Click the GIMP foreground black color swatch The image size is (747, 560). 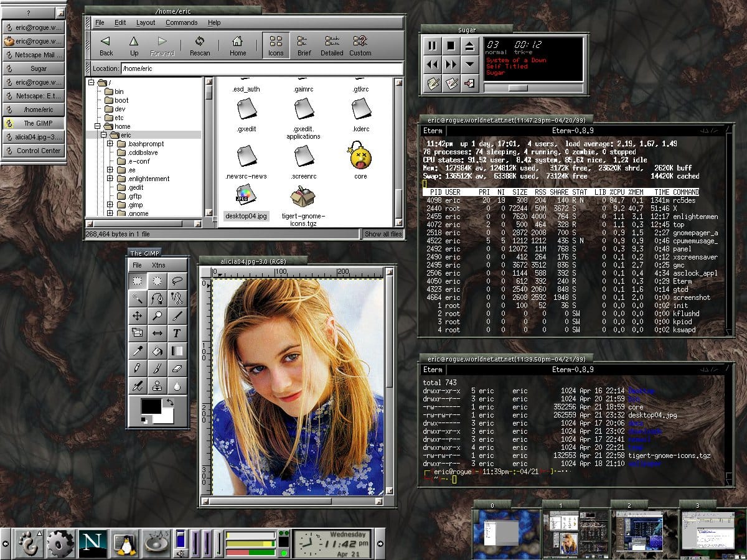point(150,407)
